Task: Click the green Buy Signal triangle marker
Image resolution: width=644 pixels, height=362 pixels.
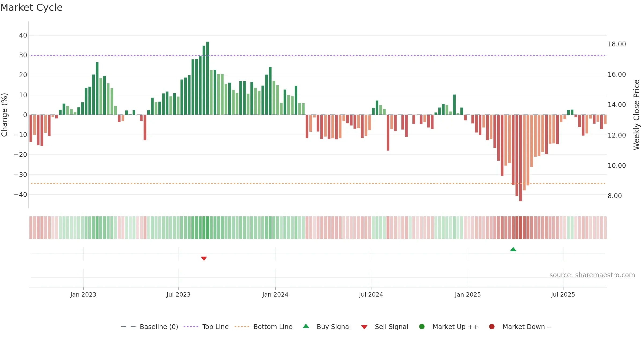Action: pos(513,249)
